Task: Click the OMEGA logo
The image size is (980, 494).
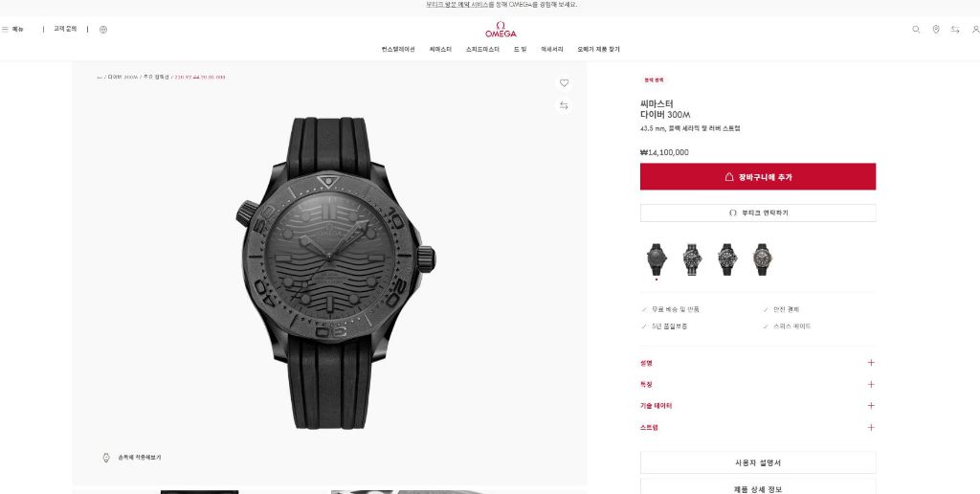Action: click(501, 30)
